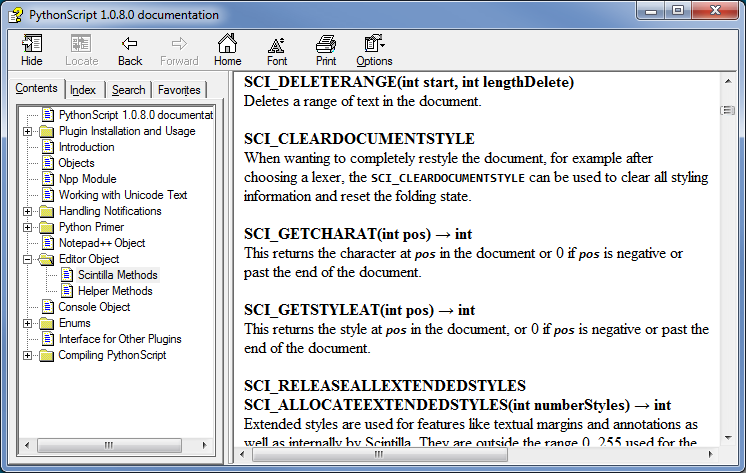746x473 pixels.
Task: Switch to the Search tab
Action: (128, 90)
